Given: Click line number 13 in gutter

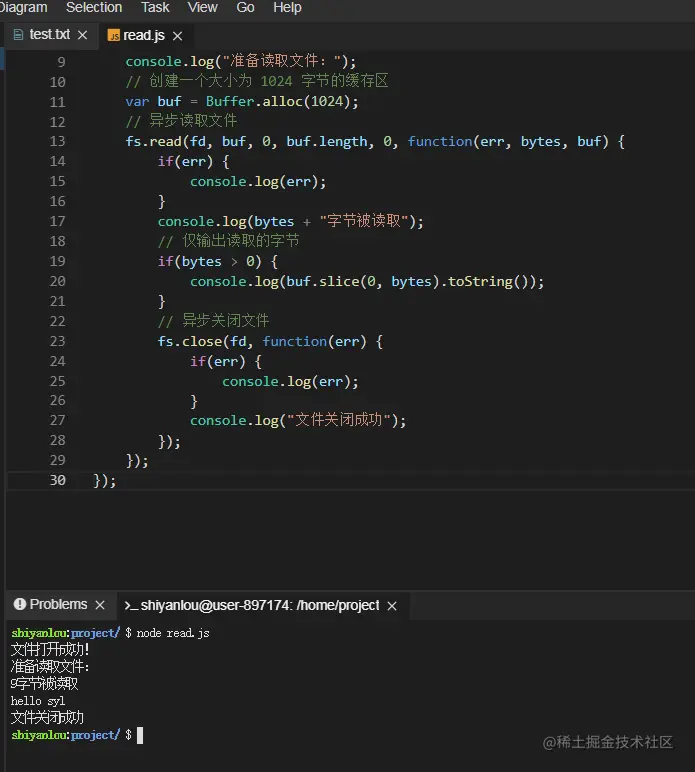Looking at the screenshot, I should coord(57,141).
